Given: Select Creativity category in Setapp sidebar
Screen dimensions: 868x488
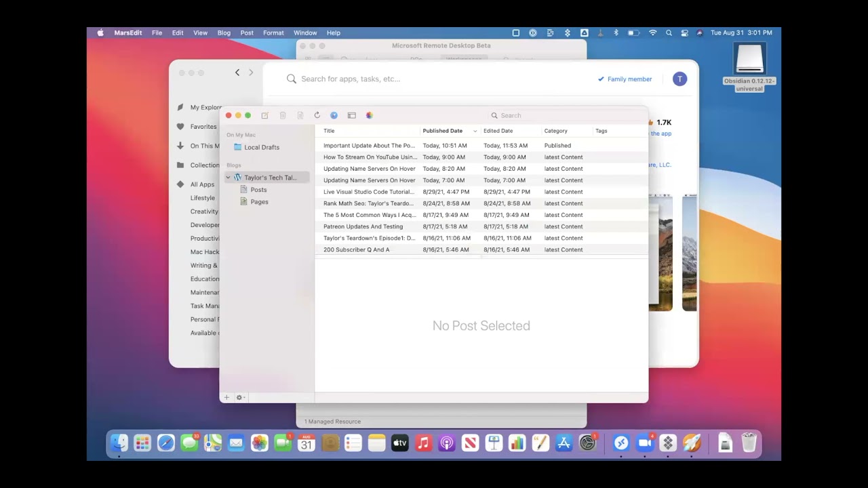Looking at the screenshot, I should 204,211.
